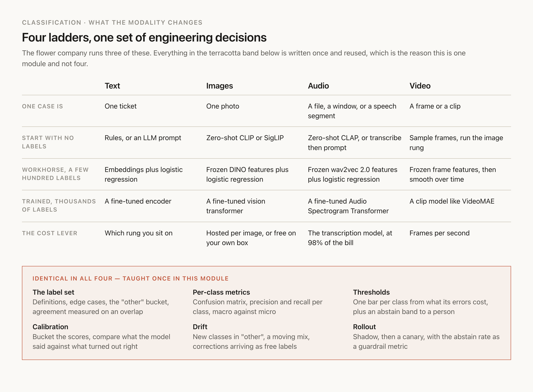
Task: Click the Audio column header
Action: click(x=318, y=86)
